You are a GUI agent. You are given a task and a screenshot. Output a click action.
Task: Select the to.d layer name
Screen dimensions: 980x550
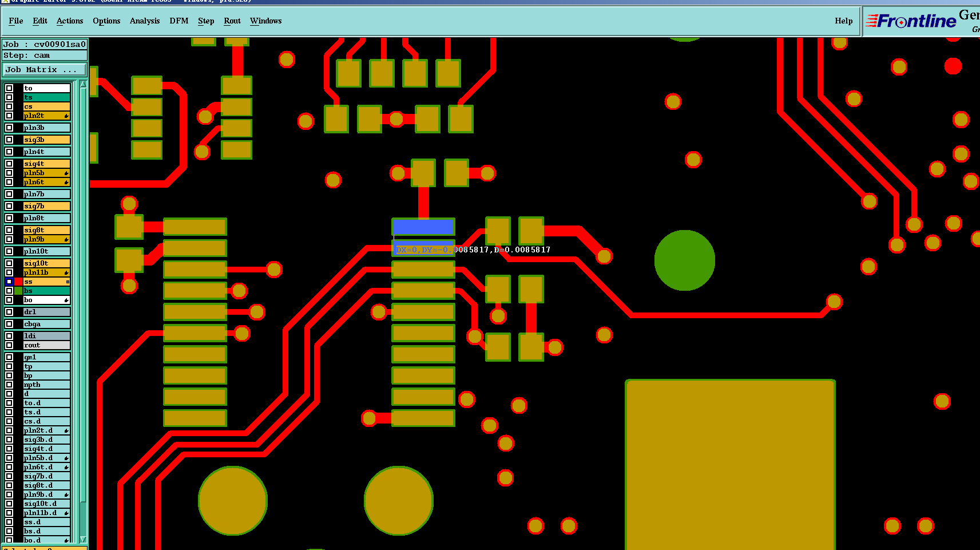(46, 403)
